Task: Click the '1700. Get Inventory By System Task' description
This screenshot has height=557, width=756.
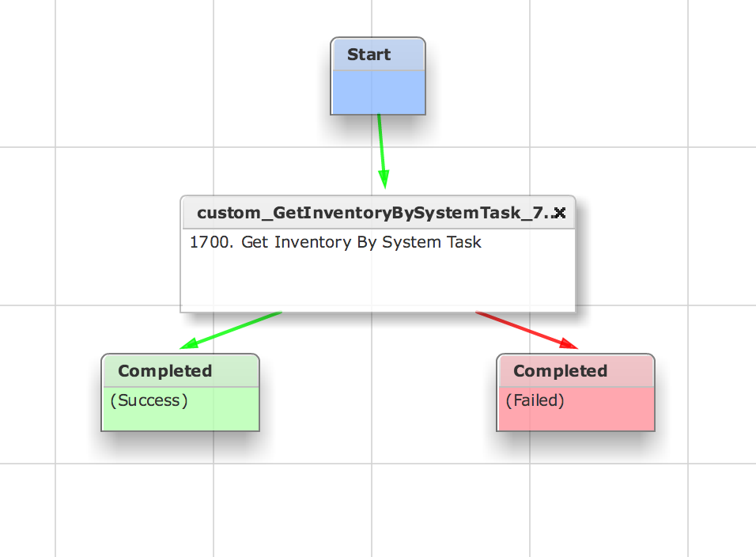Action: point(335,242)
